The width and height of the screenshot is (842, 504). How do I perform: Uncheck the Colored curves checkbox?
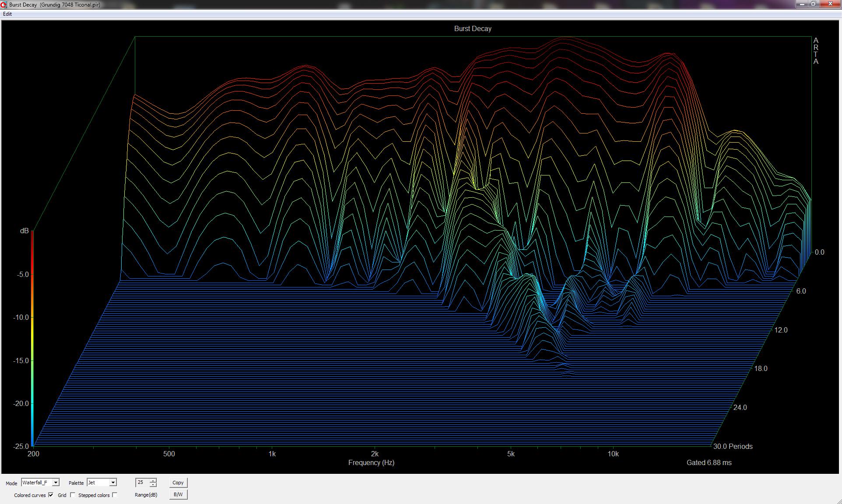(51, 495)
